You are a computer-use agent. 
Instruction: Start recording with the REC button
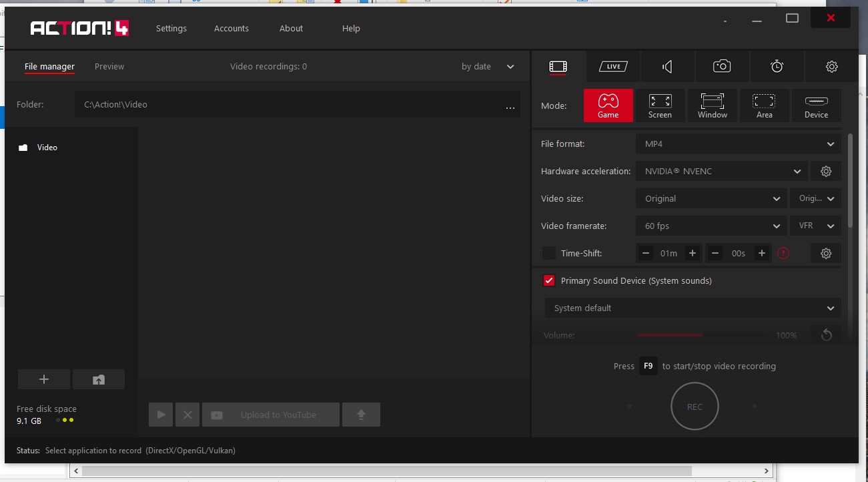click(695, 407)
